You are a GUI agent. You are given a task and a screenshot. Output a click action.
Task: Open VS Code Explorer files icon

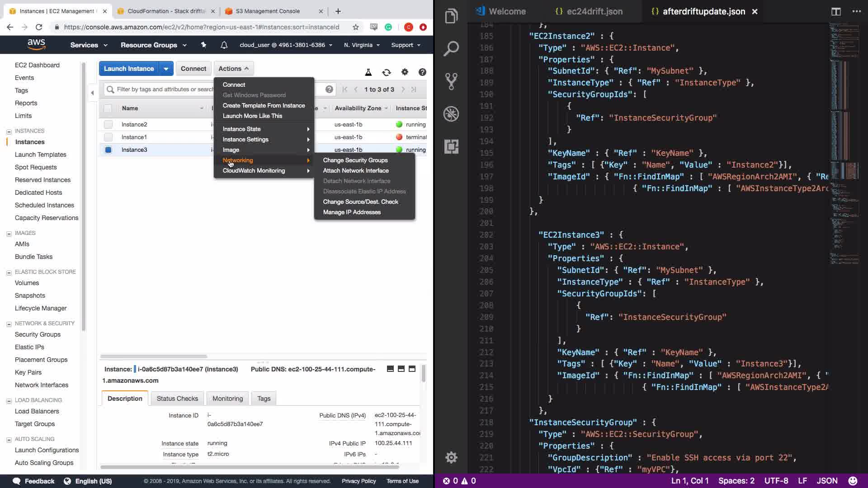coord(451,16)
